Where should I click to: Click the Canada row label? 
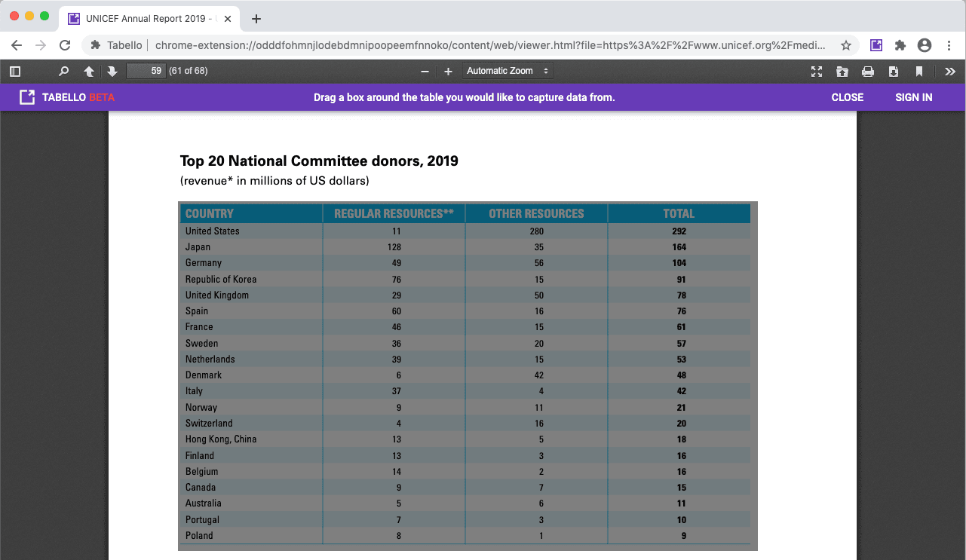click(x=201, y=488)
